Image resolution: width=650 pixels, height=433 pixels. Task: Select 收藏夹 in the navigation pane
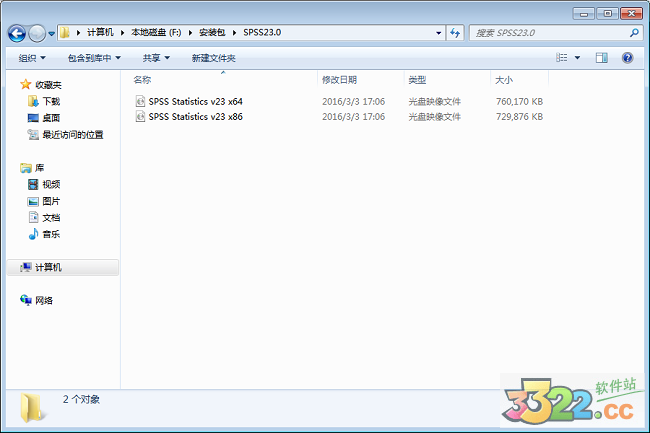49,85
